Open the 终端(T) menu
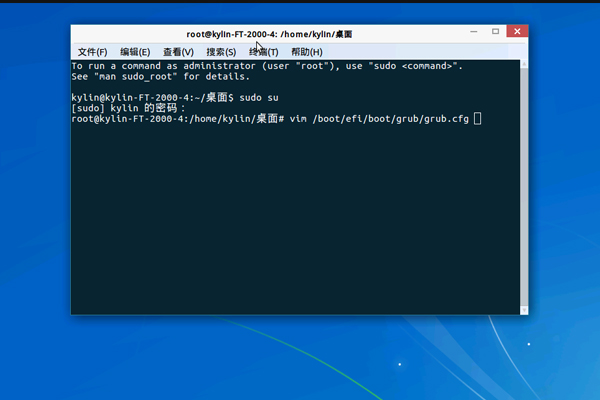 click(264, 52)
